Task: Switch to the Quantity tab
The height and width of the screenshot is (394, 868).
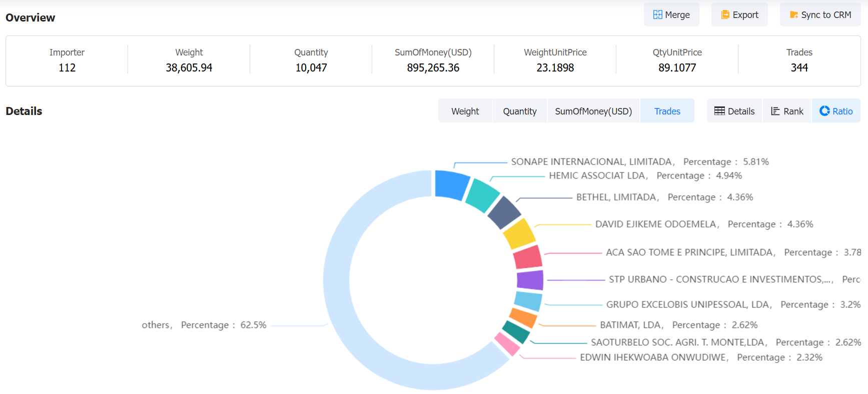Action: [x=520, y=111]
